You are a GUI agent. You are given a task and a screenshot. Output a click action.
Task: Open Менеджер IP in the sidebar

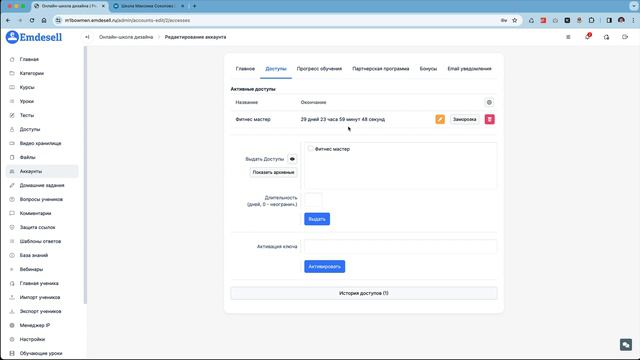pos(35,325)
